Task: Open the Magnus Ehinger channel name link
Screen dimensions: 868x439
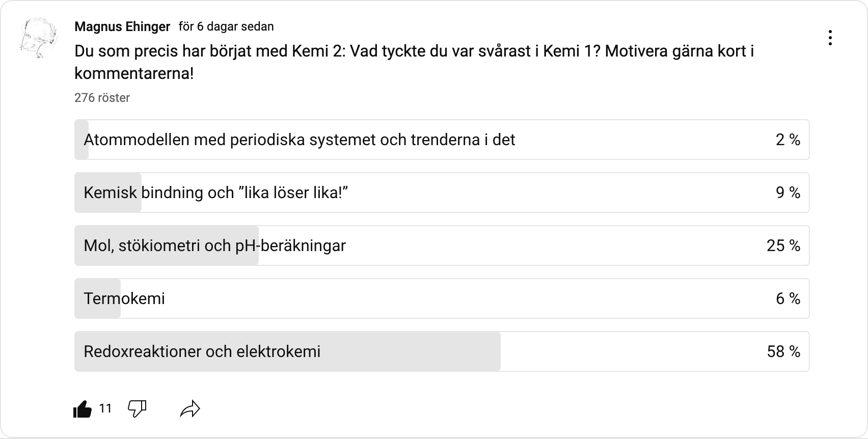Action: pos(122,26)
